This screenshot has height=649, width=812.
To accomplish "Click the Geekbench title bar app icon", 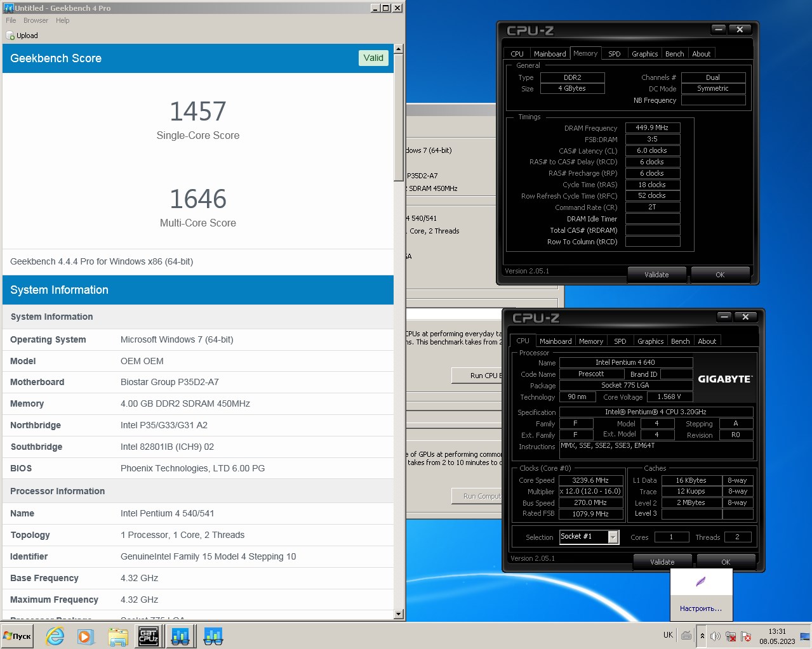I will point(8,8).
